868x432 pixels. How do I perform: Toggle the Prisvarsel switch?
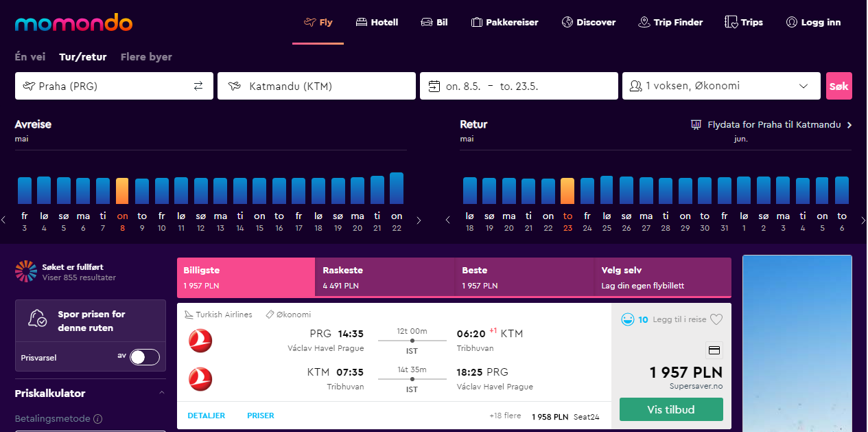[145, 357]
